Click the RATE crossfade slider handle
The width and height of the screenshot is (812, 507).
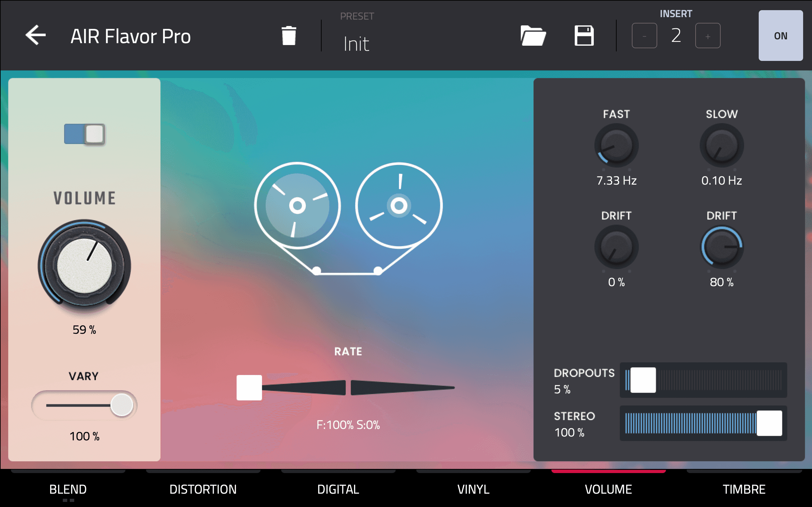coord(249,388)
